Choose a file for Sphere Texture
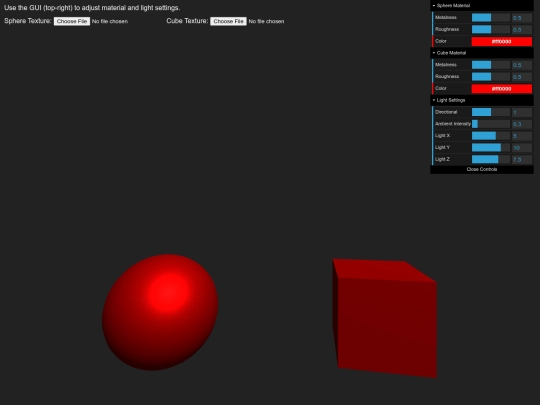540x405 pixels. coord(72,21)
